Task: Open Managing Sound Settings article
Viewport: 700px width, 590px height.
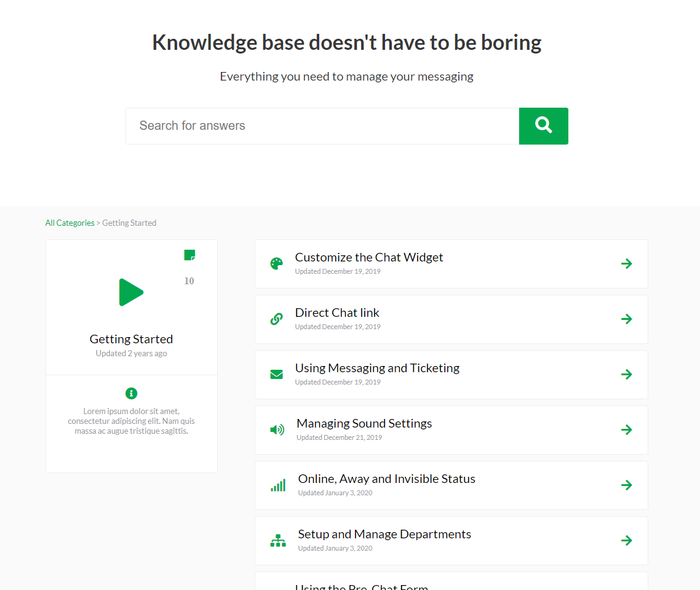Action: (x=364, y=423)
